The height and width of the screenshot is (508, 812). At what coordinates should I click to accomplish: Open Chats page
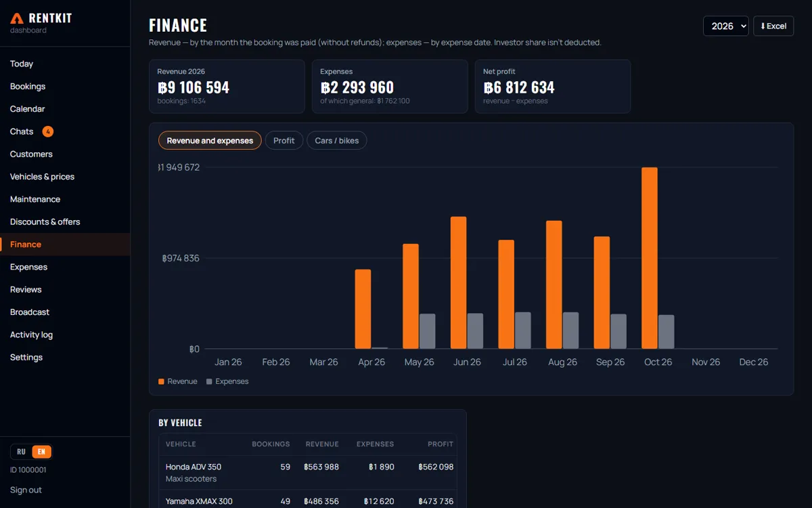point(65,131)
